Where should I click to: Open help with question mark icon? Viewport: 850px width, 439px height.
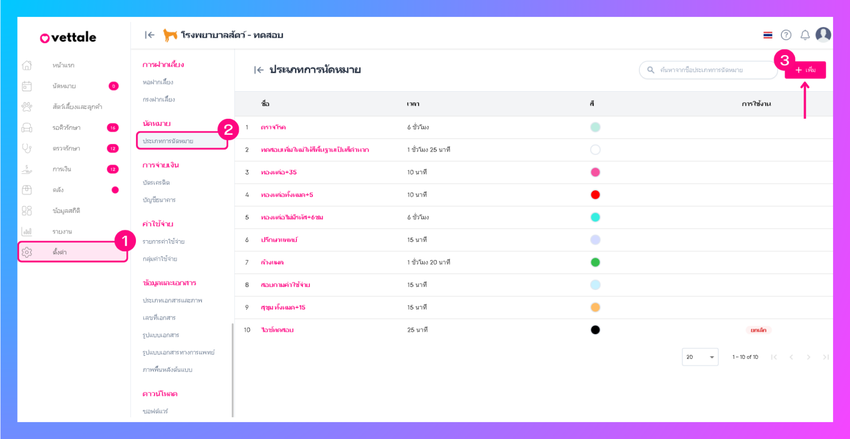786,35
